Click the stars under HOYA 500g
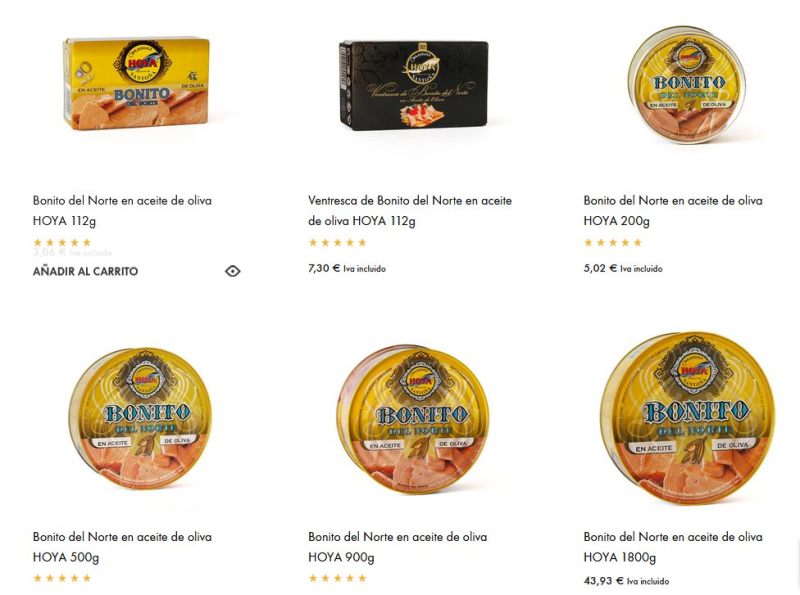 point(62,578)
